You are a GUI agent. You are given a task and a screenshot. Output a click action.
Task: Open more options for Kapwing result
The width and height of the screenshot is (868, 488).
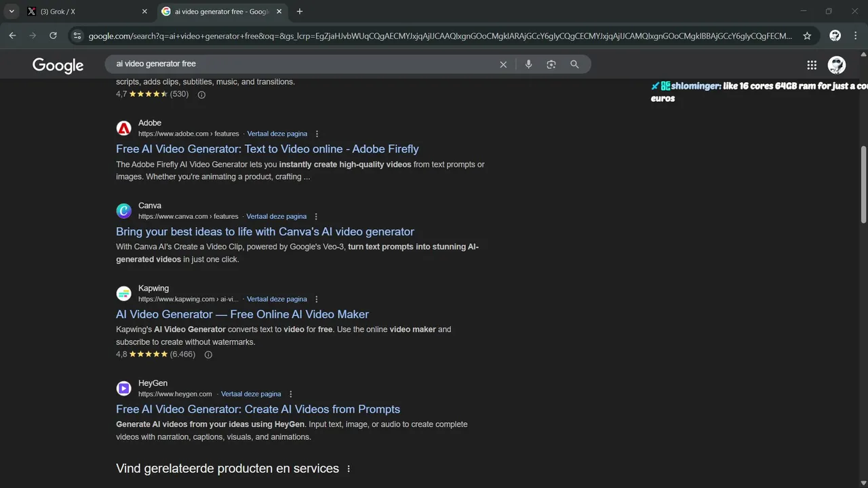pyautogui.click(x=316, y=300)
